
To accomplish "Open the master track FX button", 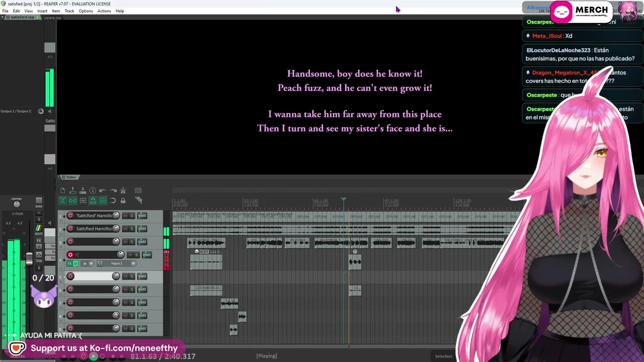I will coord(39,241).
